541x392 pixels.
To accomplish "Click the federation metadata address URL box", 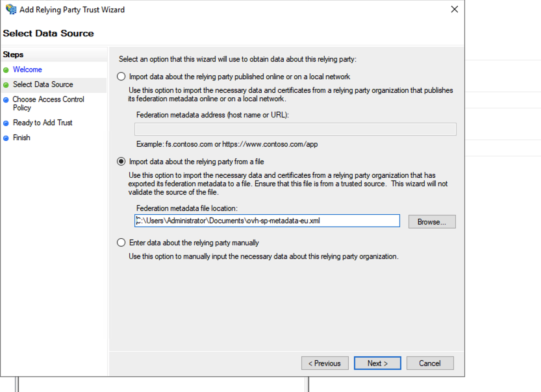I will 296,129.
